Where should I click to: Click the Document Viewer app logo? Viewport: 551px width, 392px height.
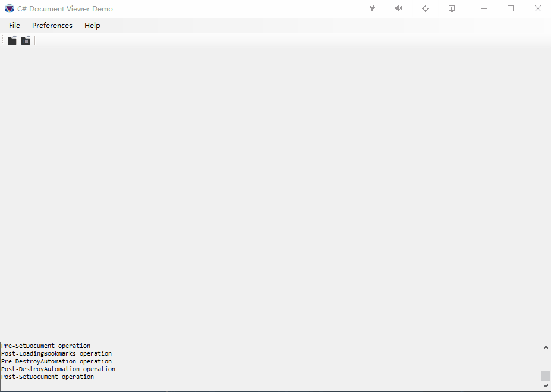pyautogui.click(x=8, y=8)
